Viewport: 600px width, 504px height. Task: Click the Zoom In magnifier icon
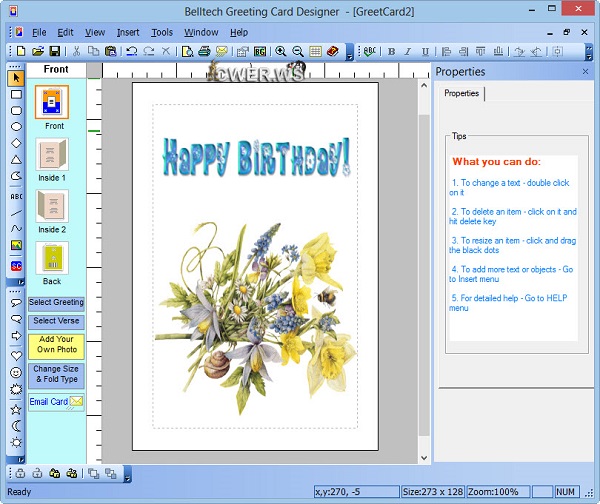coord(281,51)
